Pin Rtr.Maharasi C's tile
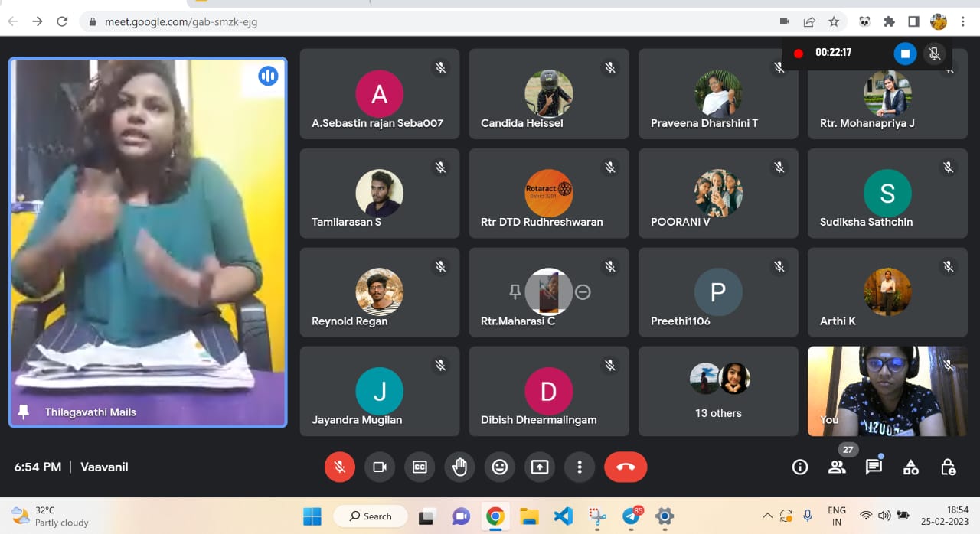 click(x=514, y=291)
